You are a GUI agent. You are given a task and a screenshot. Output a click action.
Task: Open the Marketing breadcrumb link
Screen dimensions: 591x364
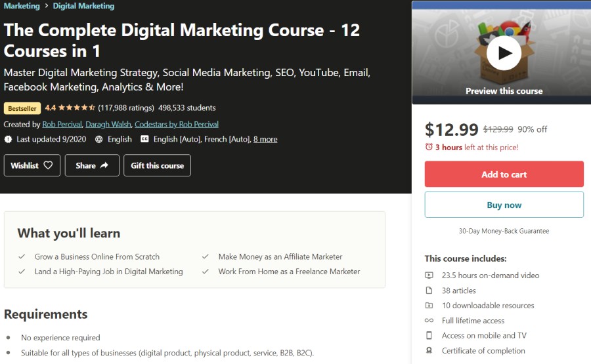pos(22,6)
